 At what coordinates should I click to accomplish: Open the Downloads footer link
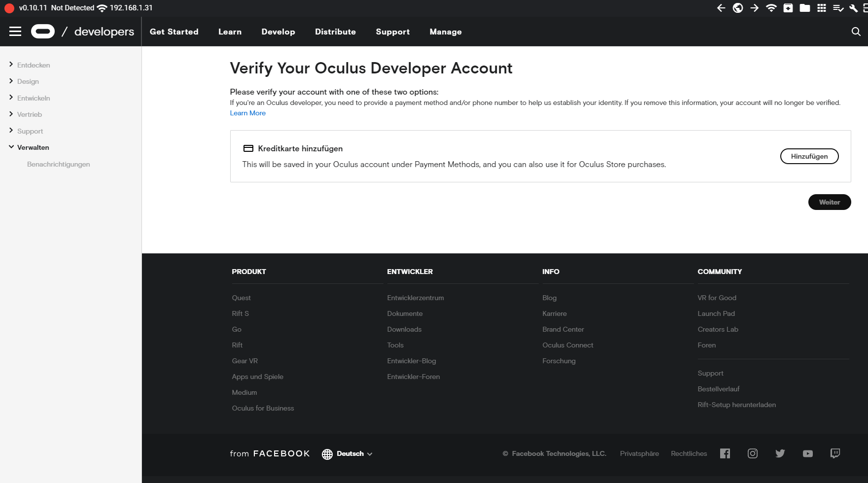coord(405,329)
